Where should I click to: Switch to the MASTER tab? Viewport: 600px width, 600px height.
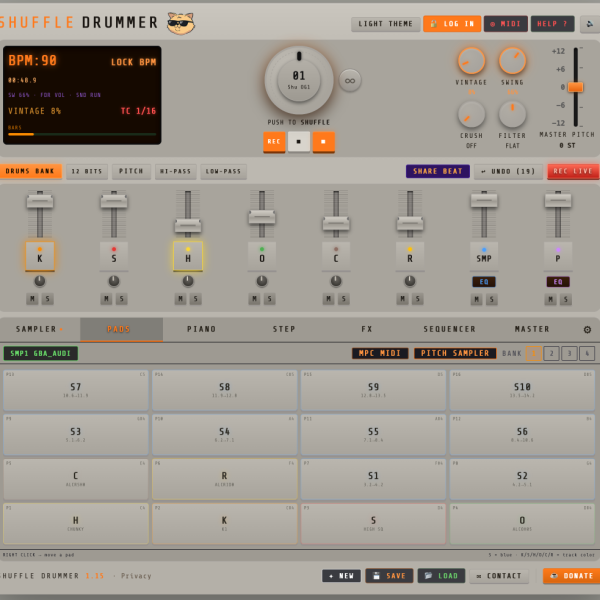pos(532,329)
